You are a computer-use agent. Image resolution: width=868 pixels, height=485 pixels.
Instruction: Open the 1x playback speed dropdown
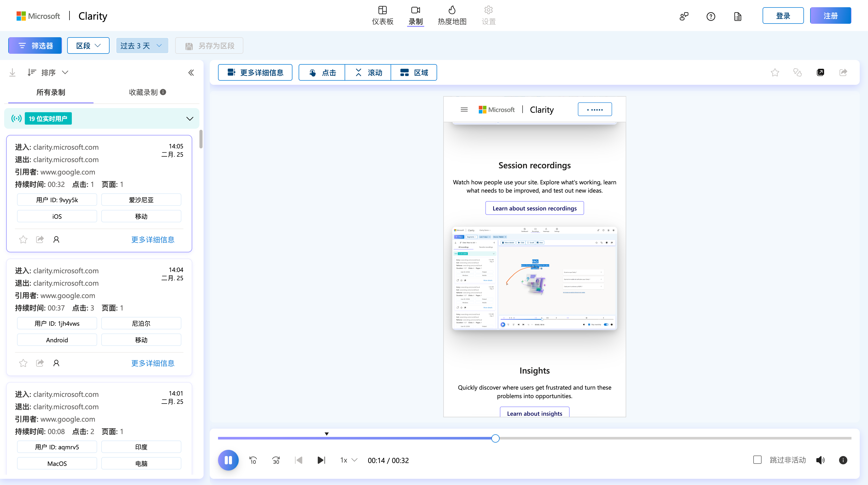point(348,460)
